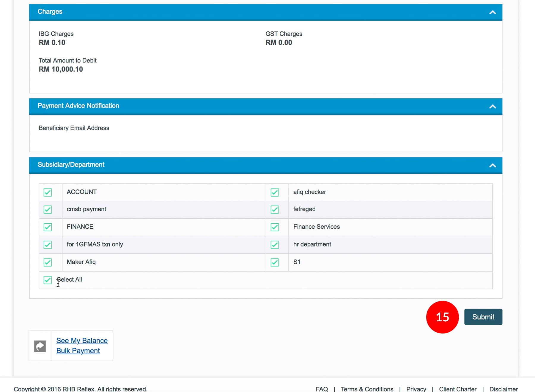
Task: Go to the Bulk Payment link
Action: [x=78, y=351]
